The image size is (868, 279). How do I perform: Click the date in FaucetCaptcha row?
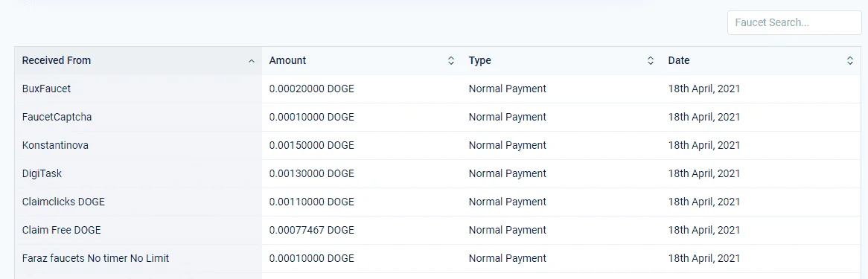pos(704,117)
